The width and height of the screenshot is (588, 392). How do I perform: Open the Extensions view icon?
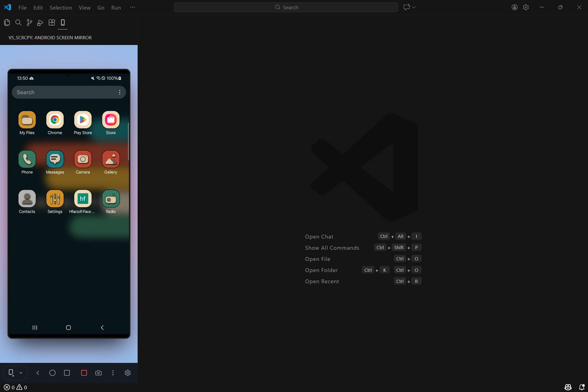[51, 23]
